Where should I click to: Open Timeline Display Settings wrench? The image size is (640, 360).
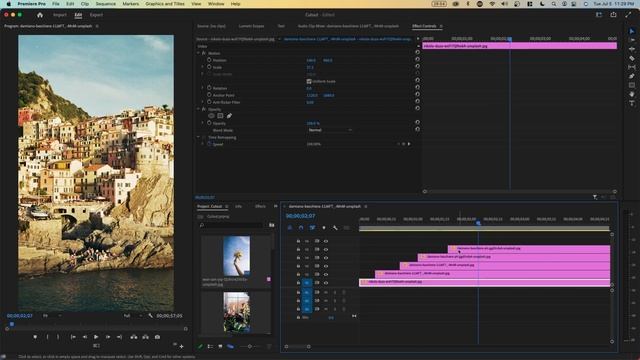tap(335, 228)
